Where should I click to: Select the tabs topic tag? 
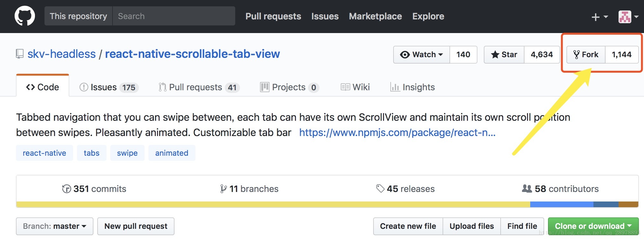(x=92, y=153)
